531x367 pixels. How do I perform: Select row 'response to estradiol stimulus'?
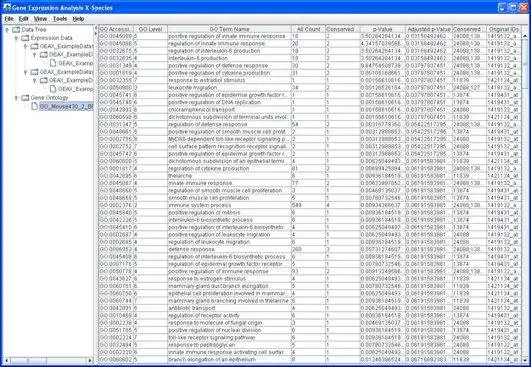click(x=310, y=81)
